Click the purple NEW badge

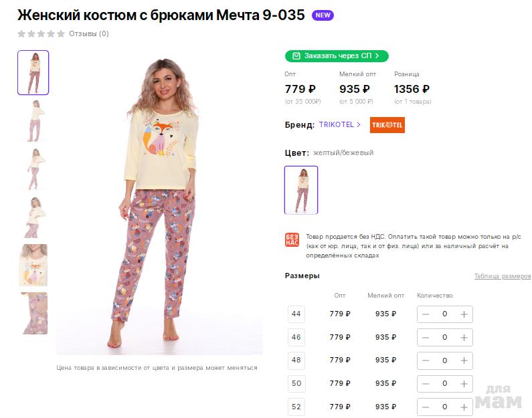pos(323,15)
